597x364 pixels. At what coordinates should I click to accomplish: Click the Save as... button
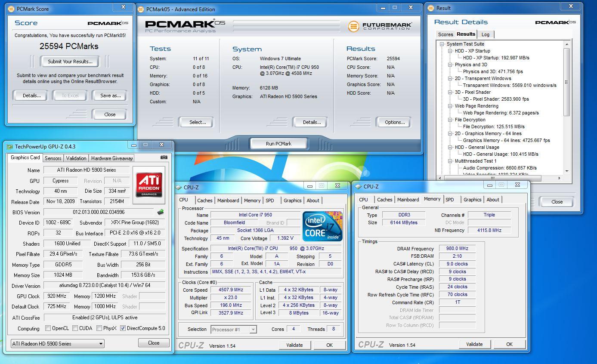pos(110,96)
